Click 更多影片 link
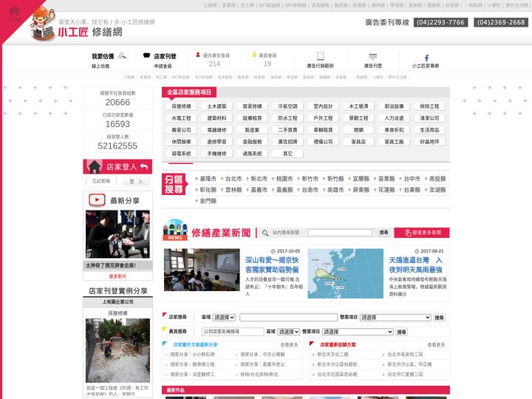This screenshot has height=399, width=532. pos(117,276)
